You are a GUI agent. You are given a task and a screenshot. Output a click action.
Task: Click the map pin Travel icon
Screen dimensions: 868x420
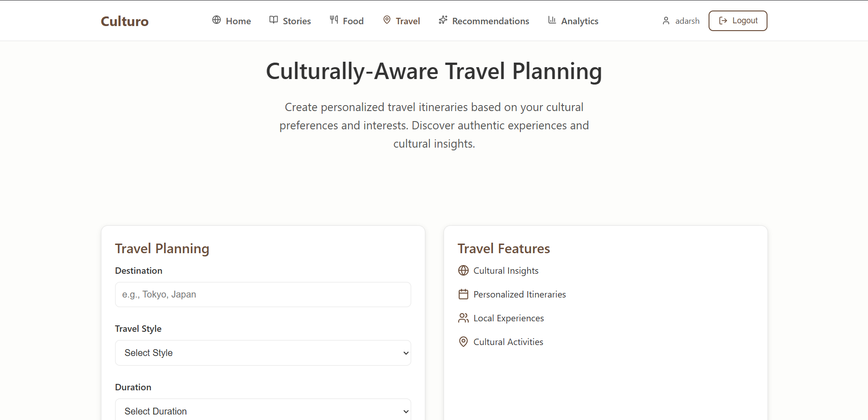click(x=387, y=20)
